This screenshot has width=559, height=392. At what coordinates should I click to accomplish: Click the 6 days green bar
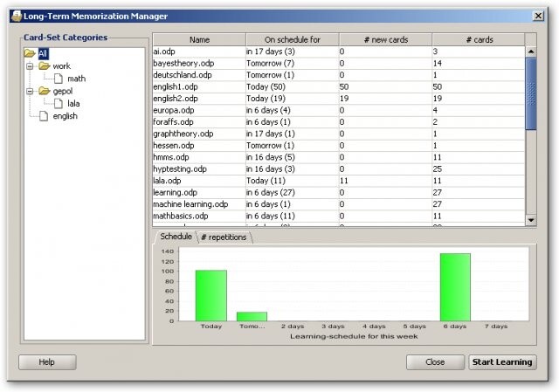click(x=455, y=287)
